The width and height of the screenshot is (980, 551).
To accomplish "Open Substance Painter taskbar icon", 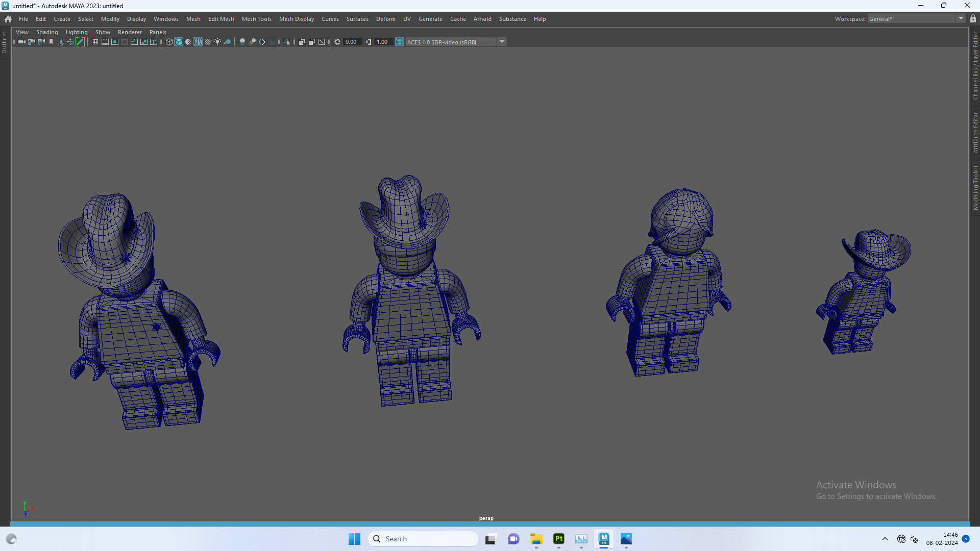I will coord(558,539).
